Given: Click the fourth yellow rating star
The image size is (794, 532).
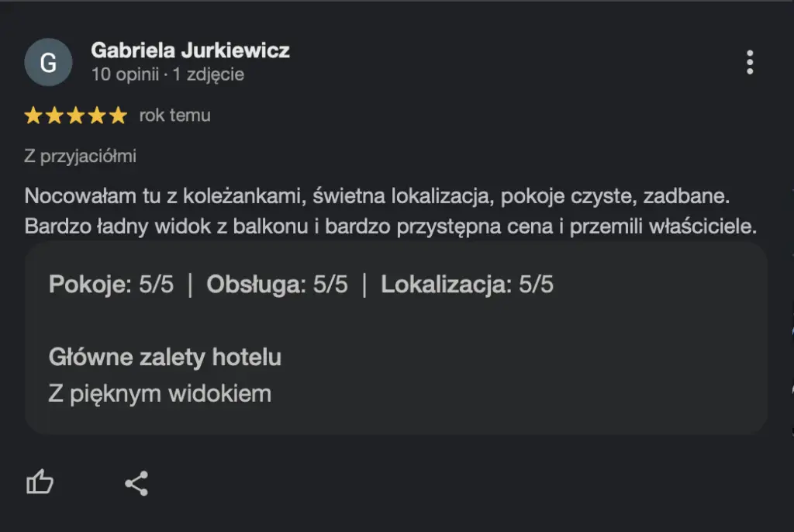Looking at the screenshot, I should pos(96,116).
